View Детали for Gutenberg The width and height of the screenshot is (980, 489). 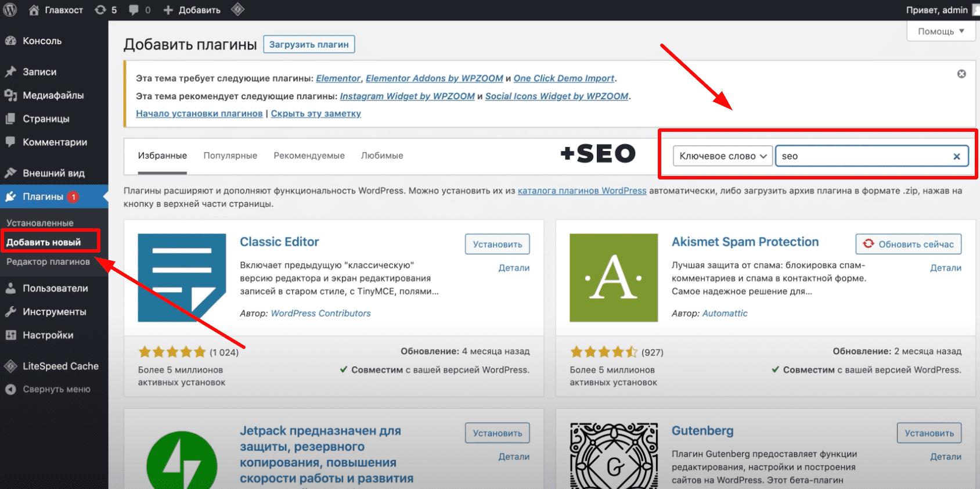(x=946, y=457)
